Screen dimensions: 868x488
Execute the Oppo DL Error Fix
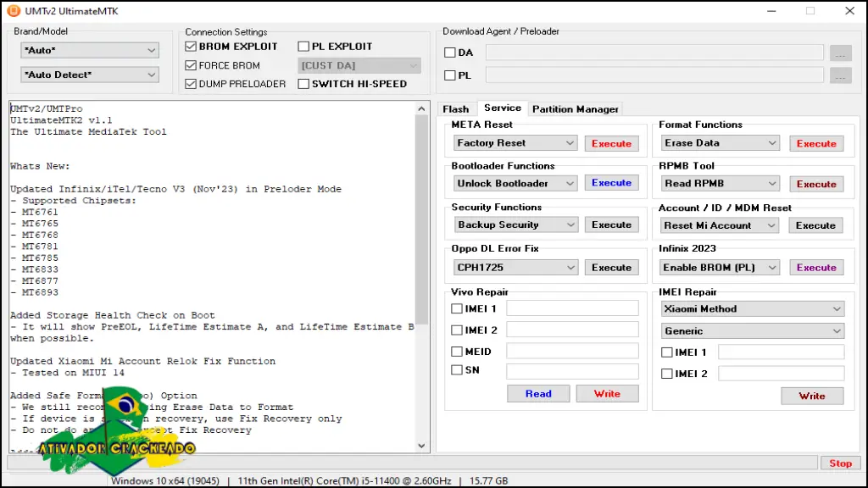[x=612, y=267]
